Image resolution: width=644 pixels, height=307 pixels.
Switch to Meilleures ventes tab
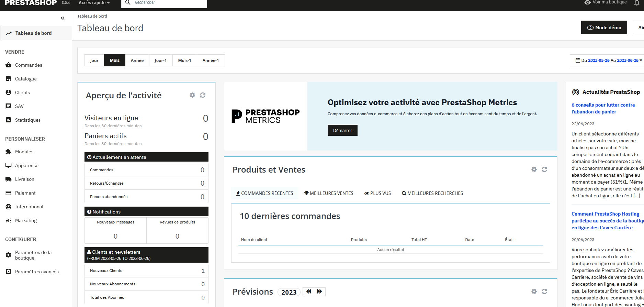pyautogui.click(x=329, y=193)
